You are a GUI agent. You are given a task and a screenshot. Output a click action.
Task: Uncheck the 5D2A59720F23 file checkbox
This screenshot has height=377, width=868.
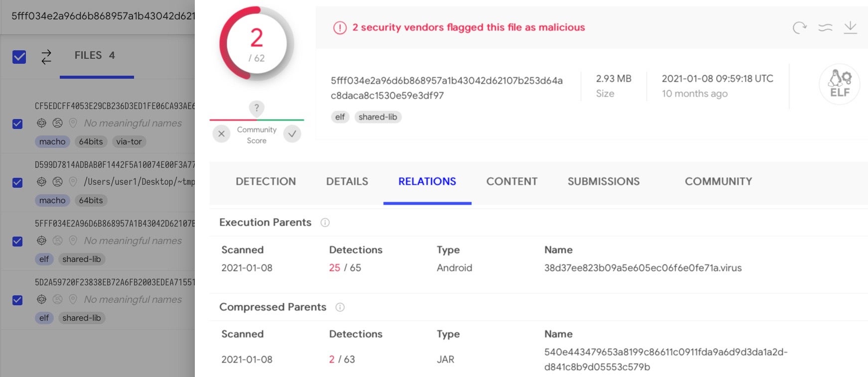(x=17, y=300)
